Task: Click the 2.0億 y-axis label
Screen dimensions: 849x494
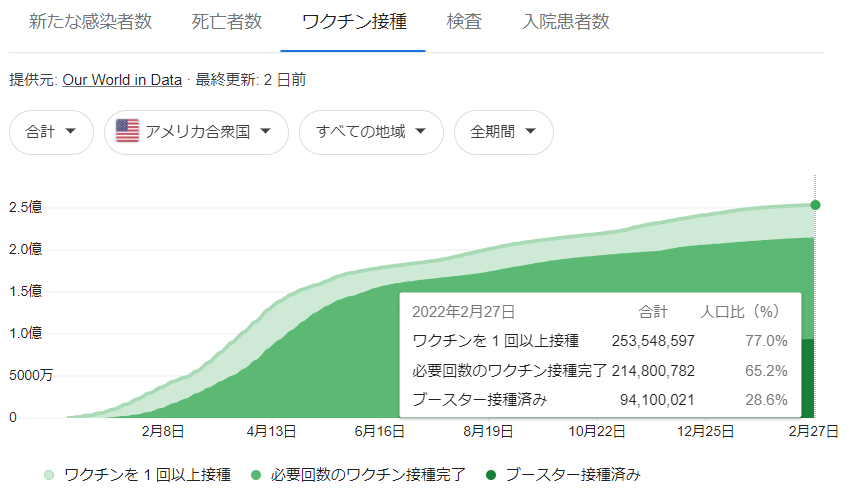Action: point(25,249)
